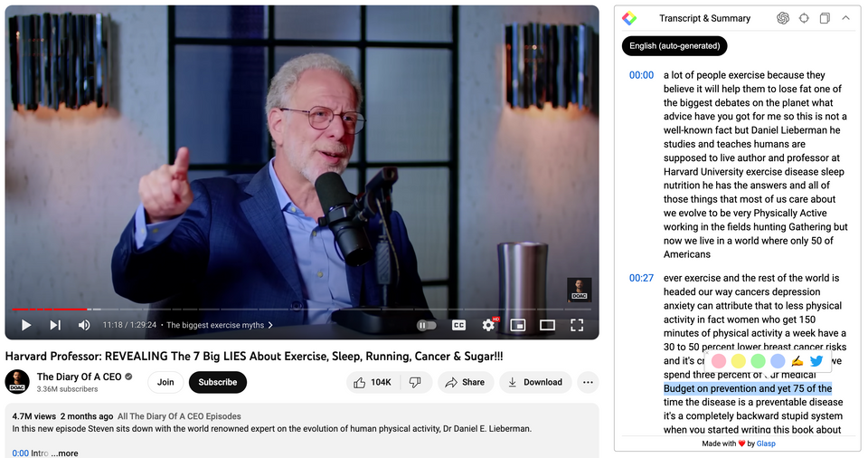Subscribe to the channel

[218, 383]
